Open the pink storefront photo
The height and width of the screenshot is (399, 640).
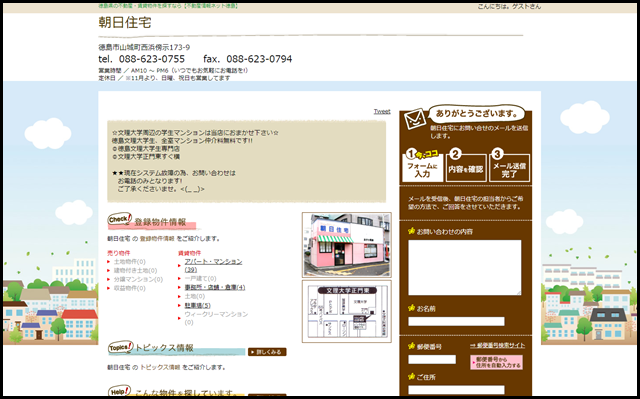[x=347, y=244]
